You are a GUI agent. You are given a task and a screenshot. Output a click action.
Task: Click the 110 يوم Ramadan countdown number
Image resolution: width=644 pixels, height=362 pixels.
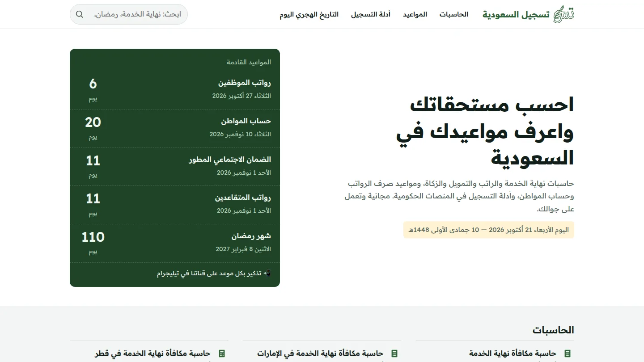[93, 237]
